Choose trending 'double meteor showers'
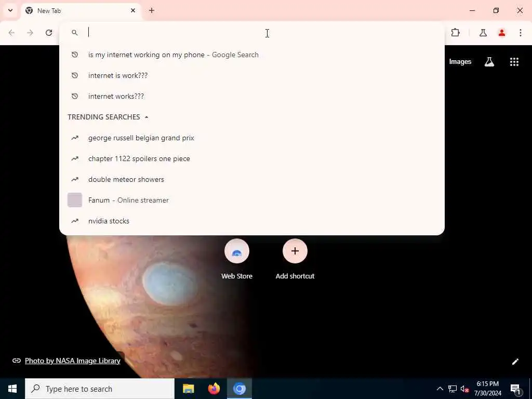The height and width of the screenshot is (399, 532). [x=252, y=179]
